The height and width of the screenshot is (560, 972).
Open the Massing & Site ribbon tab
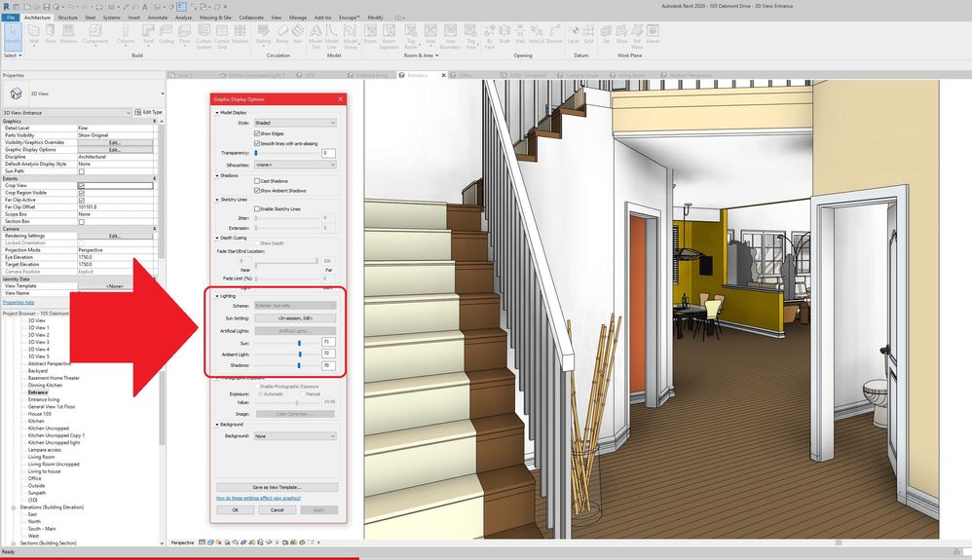(x=215, y=18)
